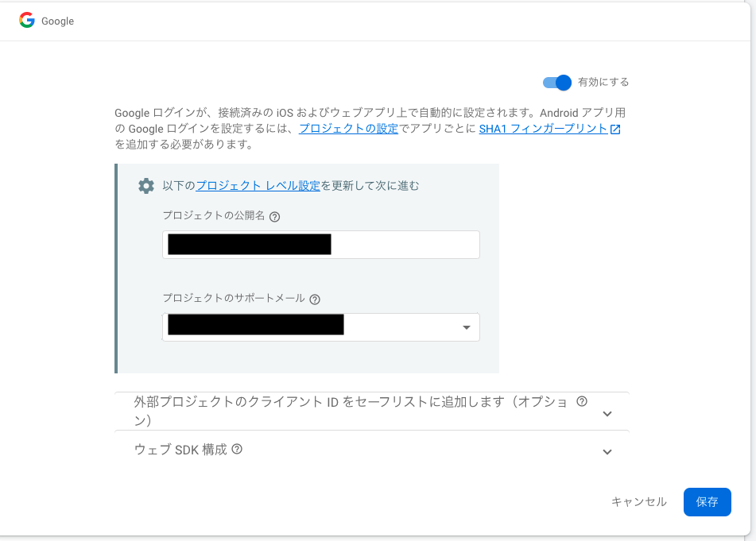The width and height of the screenshot is (756, 541).
Task: Click the ウェブ SDK 構成 section title
Action: 180,450
